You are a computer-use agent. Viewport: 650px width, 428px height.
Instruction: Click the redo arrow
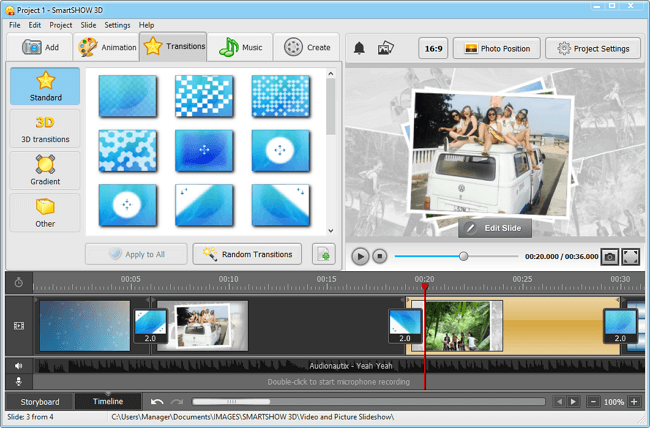(177, 401)
